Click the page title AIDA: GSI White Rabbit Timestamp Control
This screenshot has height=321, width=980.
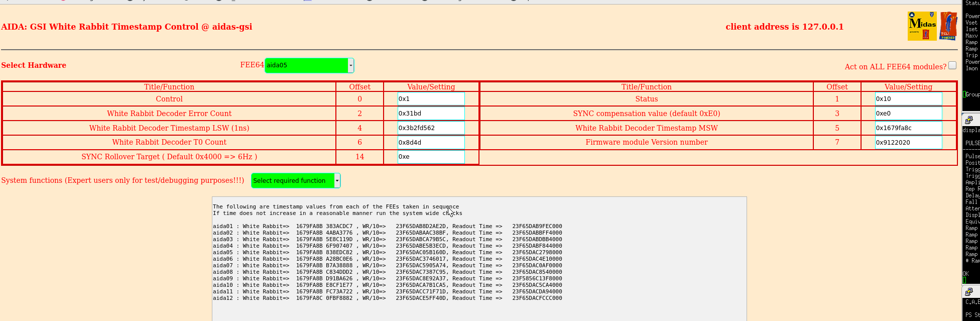coord(127,27)
